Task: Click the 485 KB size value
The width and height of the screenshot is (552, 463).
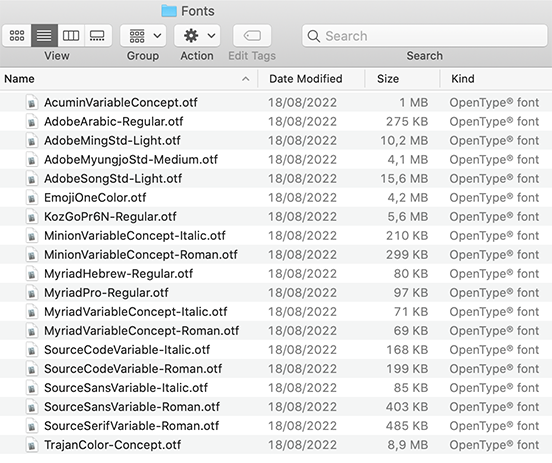Action: (407, 426)
